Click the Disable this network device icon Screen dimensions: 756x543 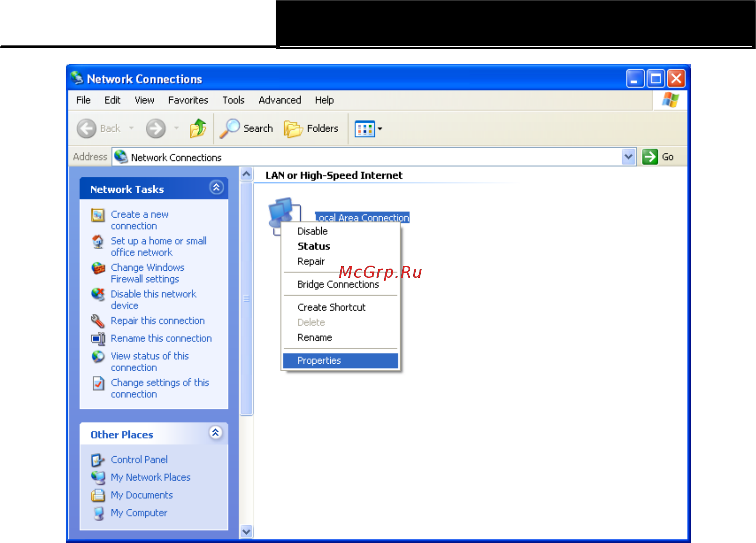click(98, 295)
